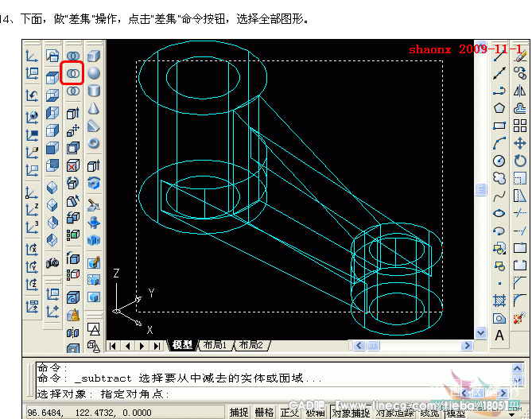Click the UCS Previous icon
Screen dimensions: 532x419
(32, 95)
